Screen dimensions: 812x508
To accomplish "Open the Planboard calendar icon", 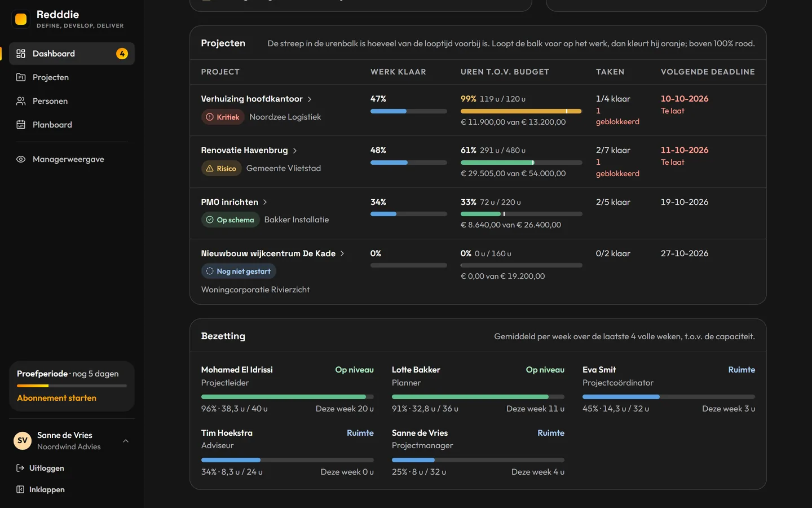I will (21, 125).
